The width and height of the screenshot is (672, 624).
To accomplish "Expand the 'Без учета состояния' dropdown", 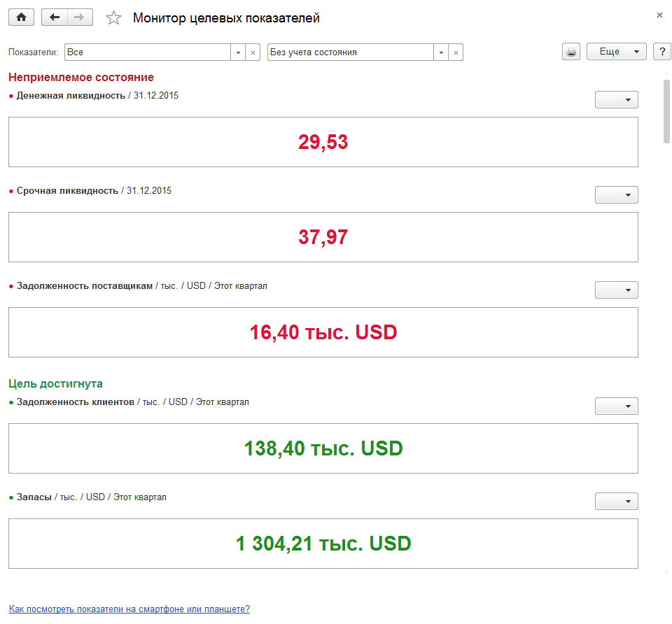I will (x=441, y=52).
